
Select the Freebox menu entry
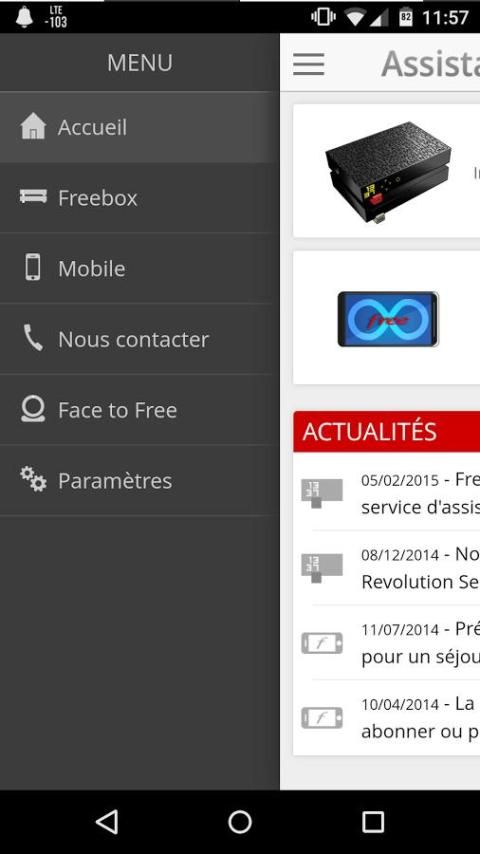(139, 198)
